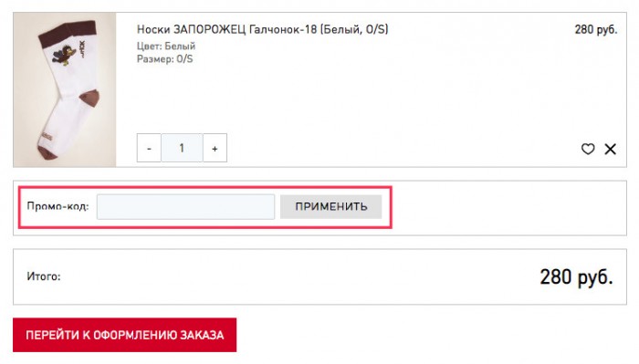Click the Итого label
Viewport: 639px width, 364px height.
[x=44, y=276]
